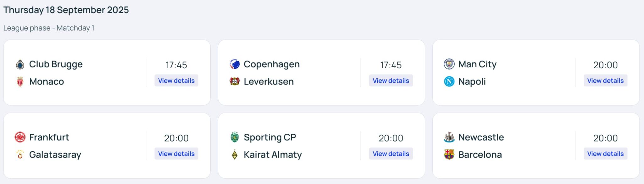View details for Sporting CP vs Kairat Almaty
Screen dimensions: 644x184
pos(391,153)
